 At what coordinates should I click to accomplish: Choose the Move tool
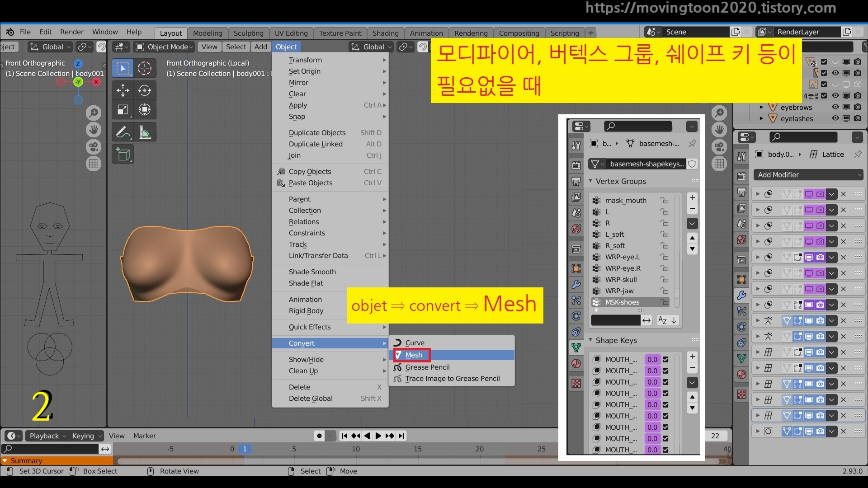coord(123,90)
